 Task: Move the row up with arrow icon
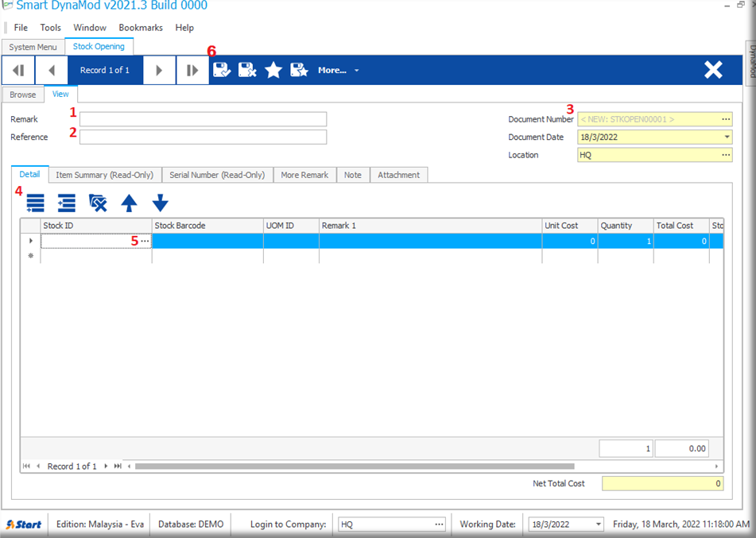[x=129, y=203]
